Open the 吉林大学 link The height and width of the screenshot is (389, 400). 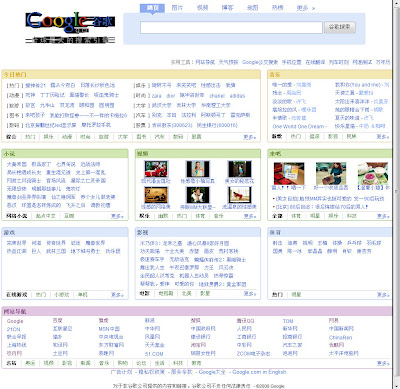[186, 105]
